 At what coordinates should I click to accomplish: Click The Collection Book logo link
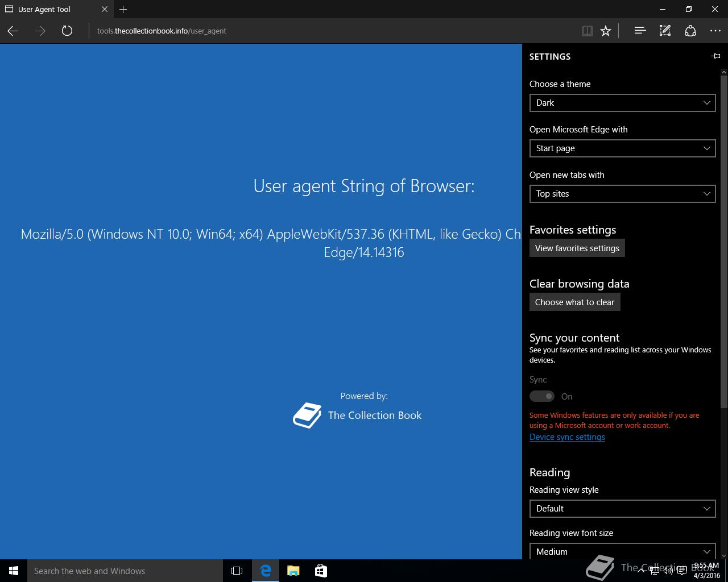[x=357, y=415]
